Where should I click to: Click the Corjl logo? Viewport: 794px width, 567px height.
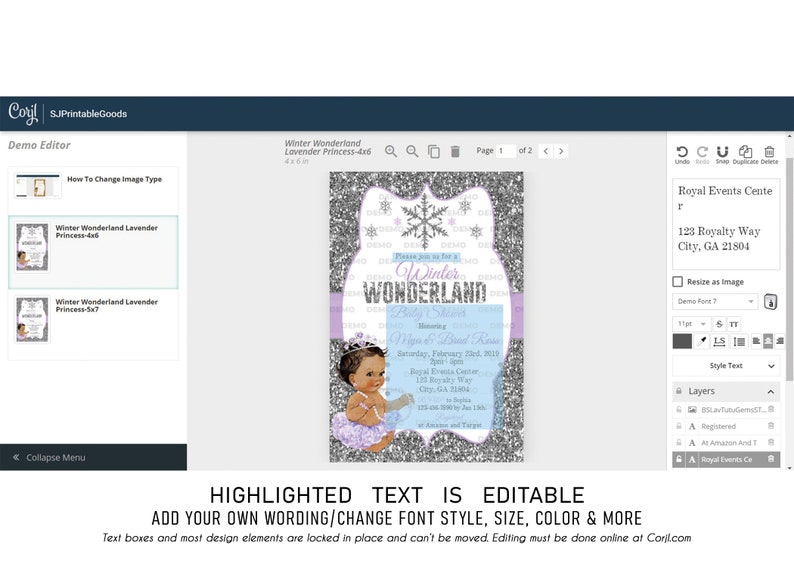23,113
